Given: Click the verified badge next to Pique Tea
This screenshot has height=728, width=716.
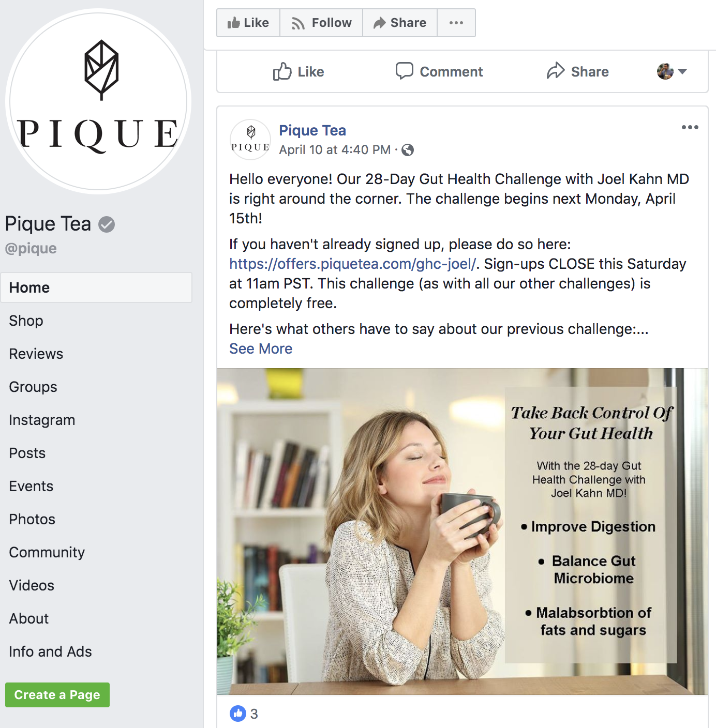Looking at the screenshot, I should tap(107, 224).
